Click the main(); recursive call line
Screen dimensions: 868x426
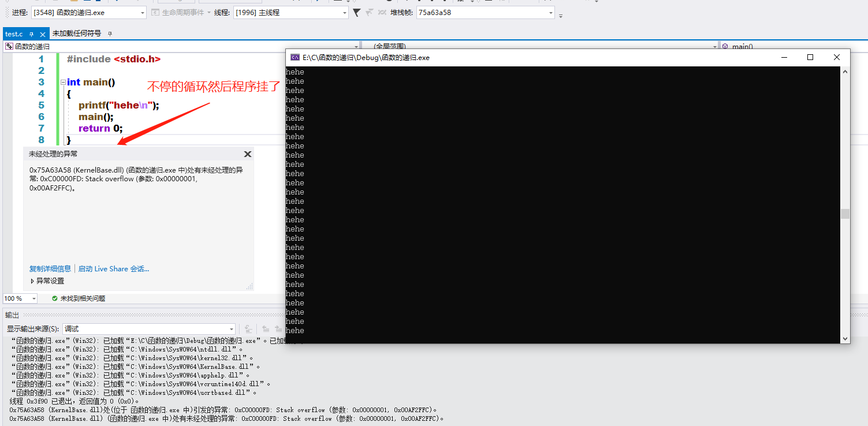pos(96,117)
